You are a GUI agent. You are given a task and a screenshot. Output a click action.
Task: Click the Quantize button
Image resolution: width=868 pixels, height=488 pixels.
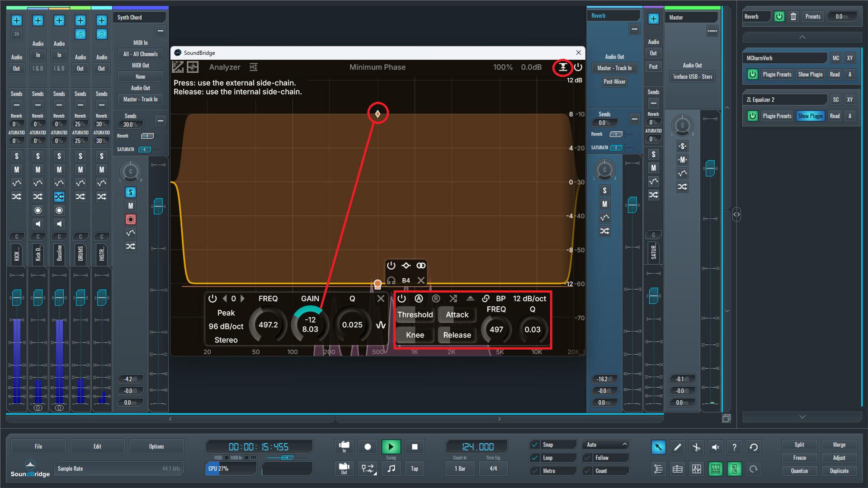point(799,471)
